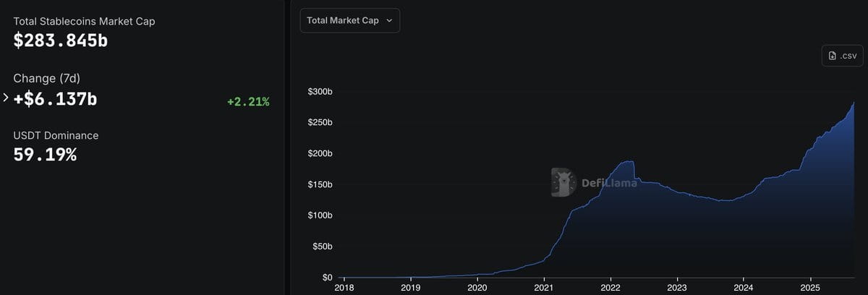Viewport: 868px width, 295px height.
Task: Click the $283.845b total market cap figure
Action: pyautogui.click(x=61, y=41)
